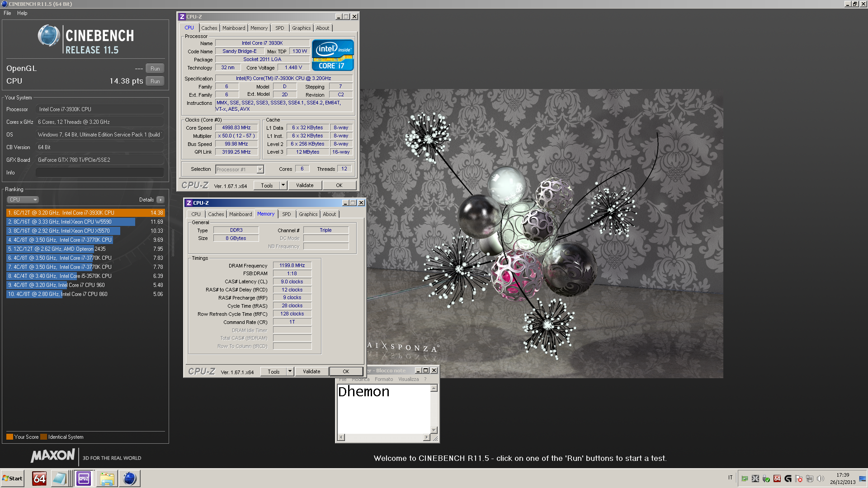
Task: Open Windows Explorer folder on taskbar
Action: (x=107, y=479)
